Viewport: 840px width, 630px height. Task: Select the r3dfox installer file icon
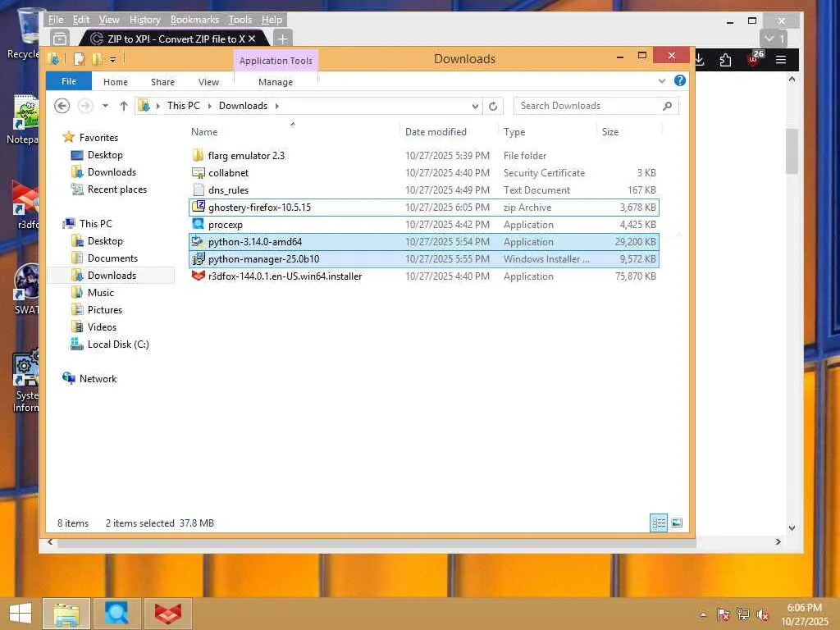click(x=199, y=276)
